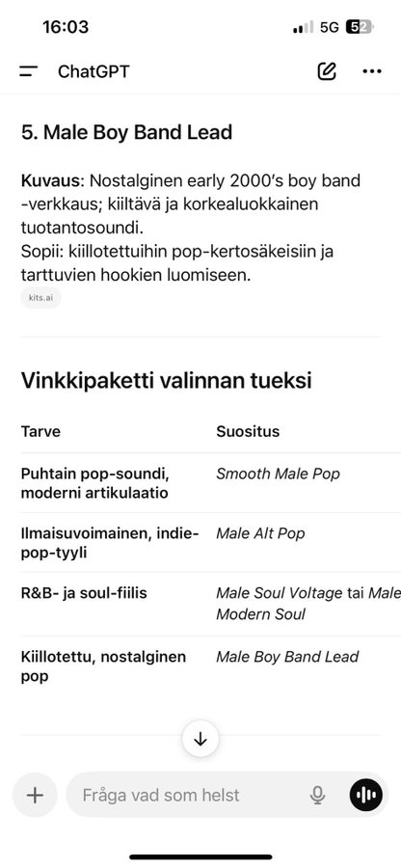The width and height of the screenshot is (401, 868).
Task: Tap the "Vinkkipaketti valinnan tueksi" heading
Action: tap(166, 381)
